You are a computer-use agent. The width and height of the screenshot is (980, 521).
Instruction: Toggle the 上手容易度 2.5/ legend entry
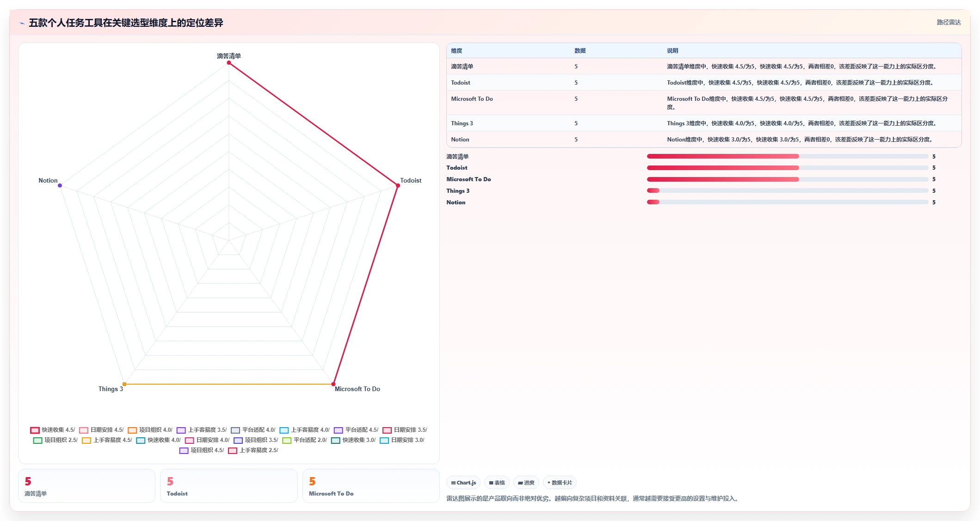pos(253,450)
